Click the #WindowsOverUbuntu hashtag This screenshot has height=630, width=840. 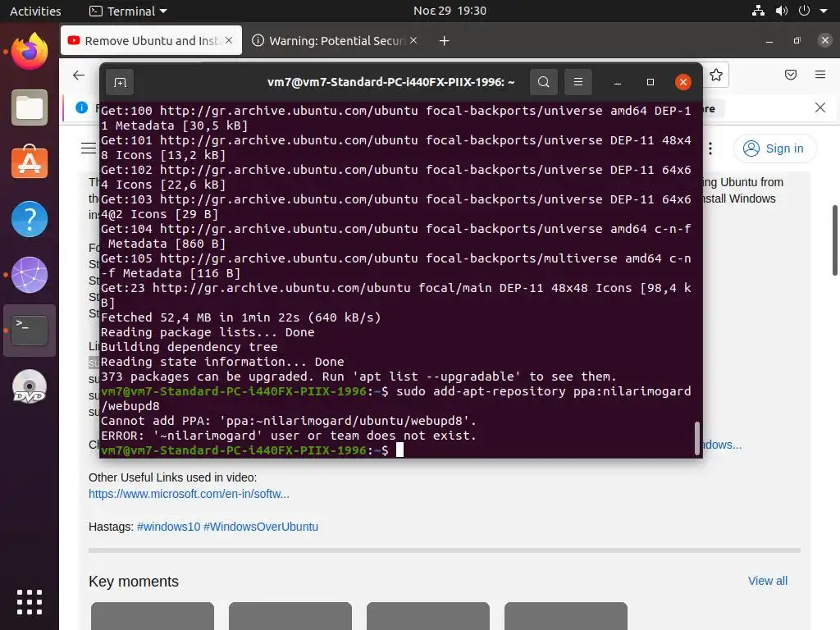pyautogui.click(x=260, y=527)
